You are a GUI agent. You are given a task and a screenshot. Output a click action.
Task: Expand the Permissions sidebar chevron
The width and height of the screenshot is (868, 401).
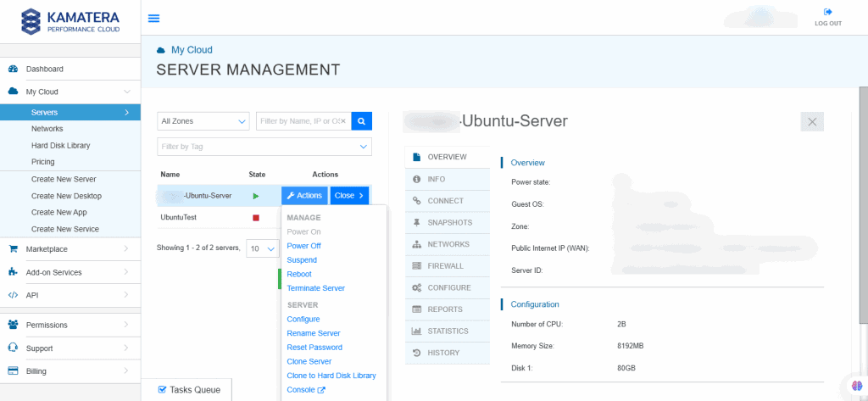[x=127, y=325]
